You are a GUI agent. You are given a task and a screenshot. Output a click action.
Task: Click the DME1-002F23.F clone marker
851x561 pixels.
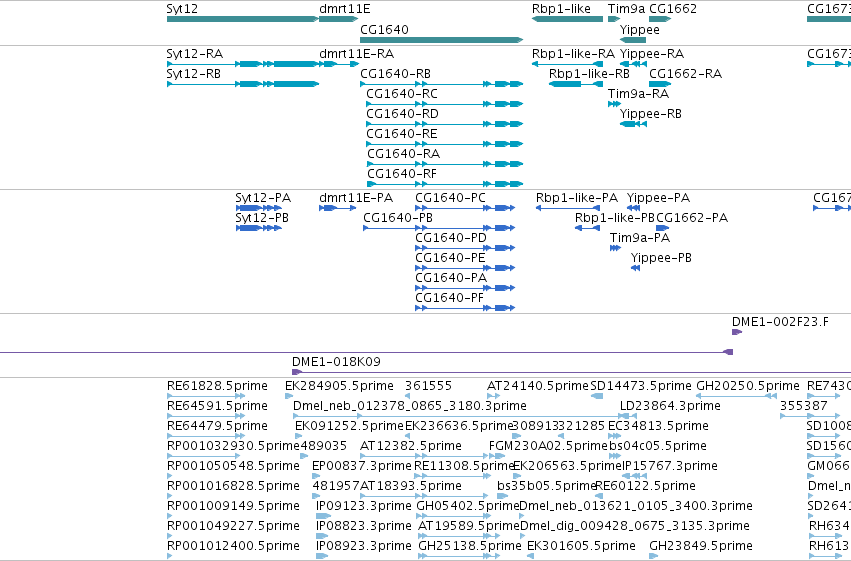click(736, 332)
